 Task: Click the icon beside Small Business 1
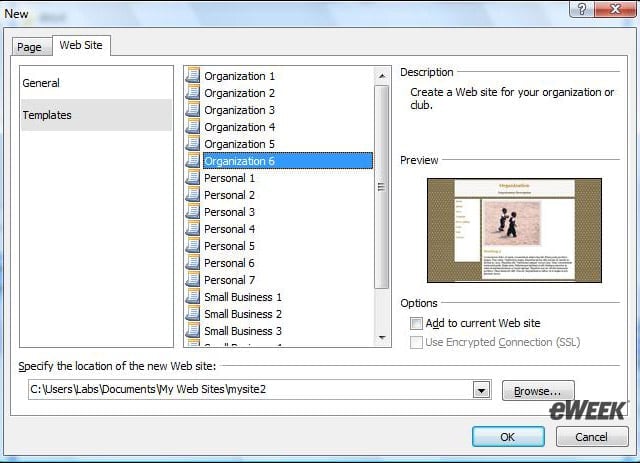[x=193, y=297]
